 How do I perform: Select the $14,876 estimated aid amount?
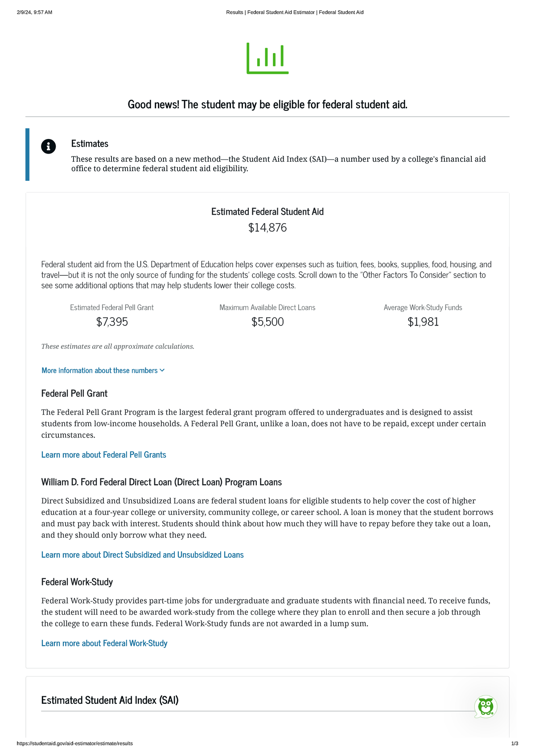267,228
